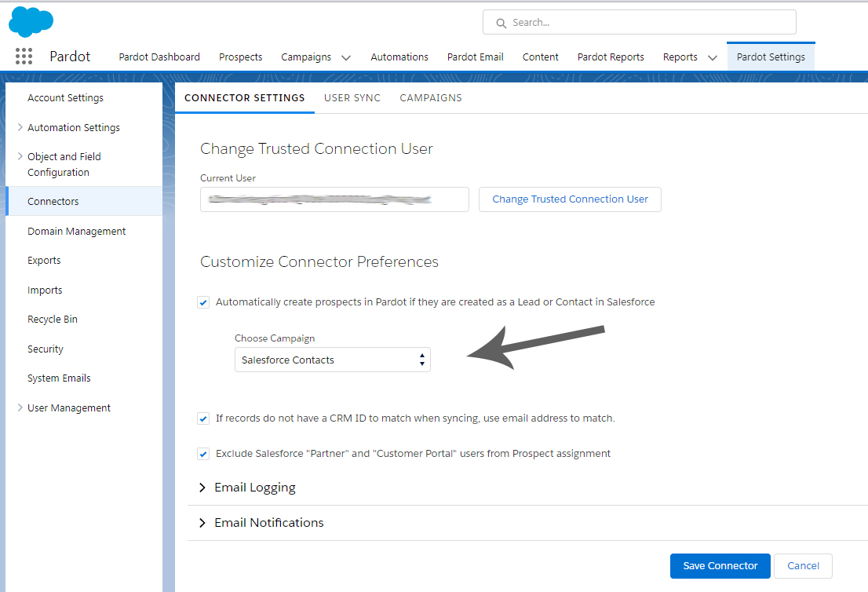Open the Pardot Reports tab

tap(611, 57)
